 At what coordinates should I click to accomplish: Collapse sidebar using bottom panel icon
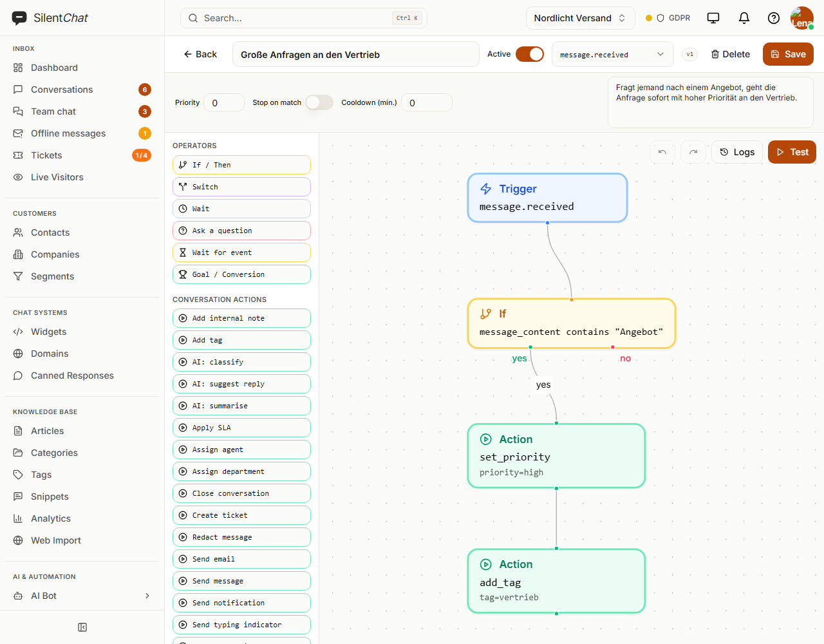[82, 627]
